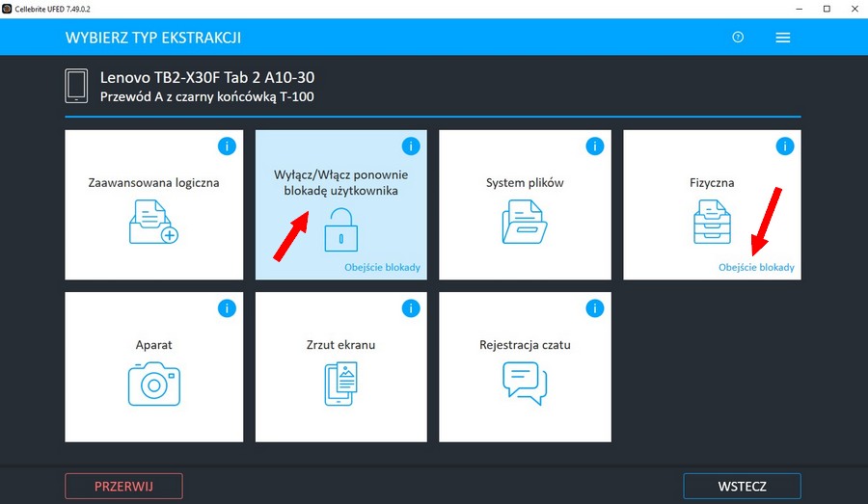
Task: Click Obejście blokady link on Fizyczna tile
Action: point(756,267)
